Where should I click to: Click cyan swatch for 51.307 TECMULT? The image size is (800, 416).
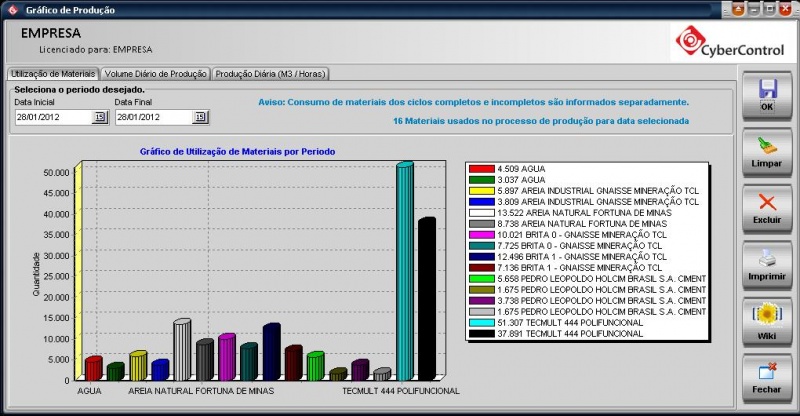[482, 323]
